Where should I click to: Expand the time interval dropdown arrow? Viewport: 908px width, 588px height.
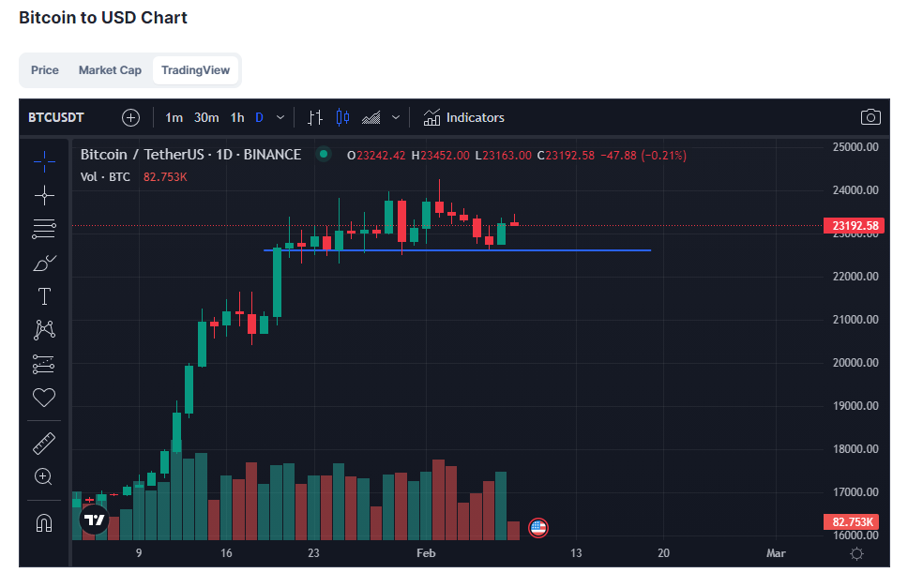(x=280, y=117)
